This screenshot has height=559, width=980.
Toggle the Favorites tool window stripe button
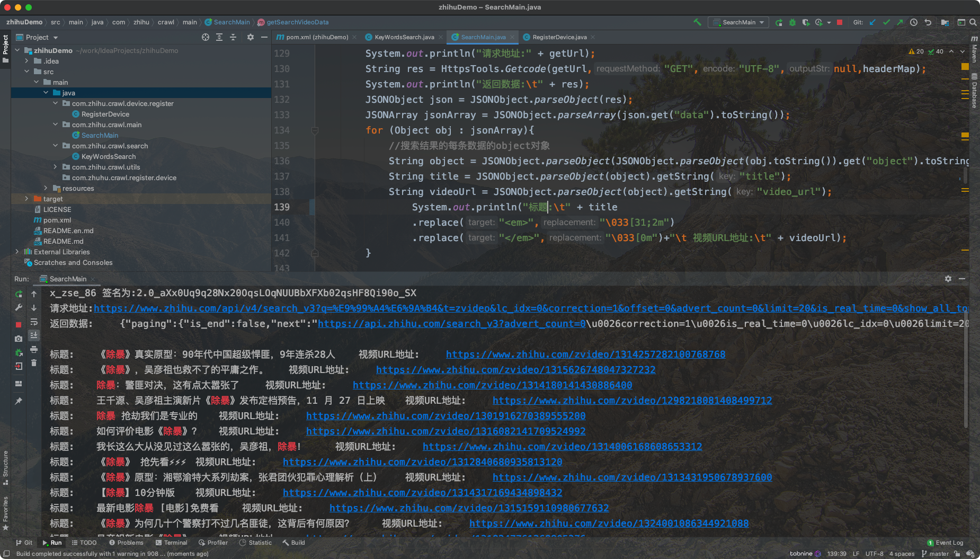pos(5,513)
